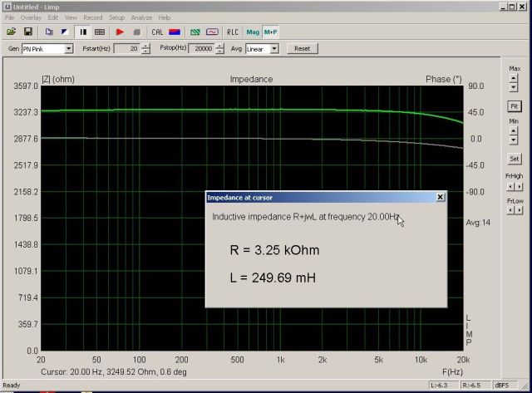Open the Setup menu
This screenshot has height=393, width=532.
116,17
